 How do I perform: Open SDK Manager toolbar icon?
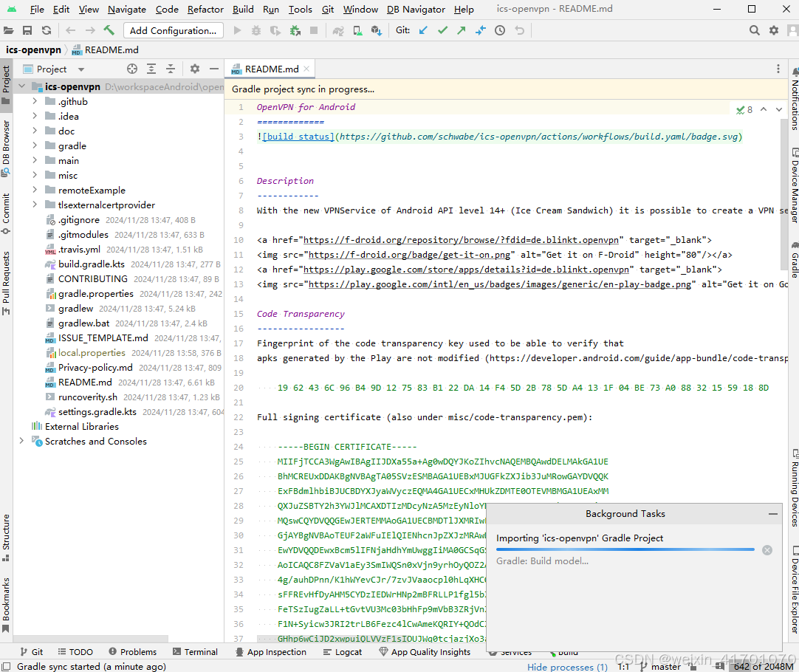(x=377, y=31)
